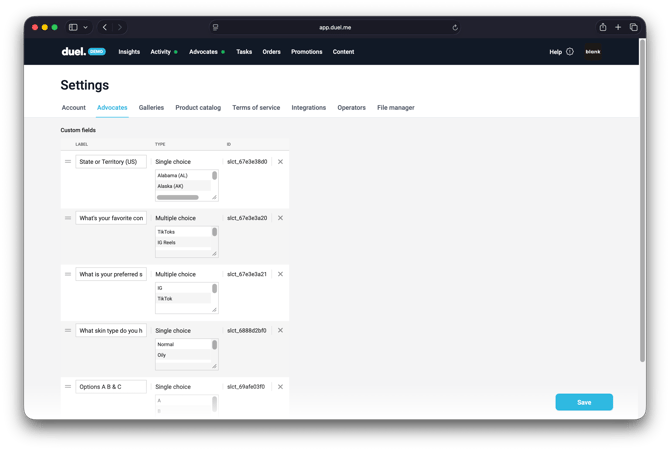Open Safari tab overview icon
This screenshot has width=670, height=451.
click(x=633, y=27)
